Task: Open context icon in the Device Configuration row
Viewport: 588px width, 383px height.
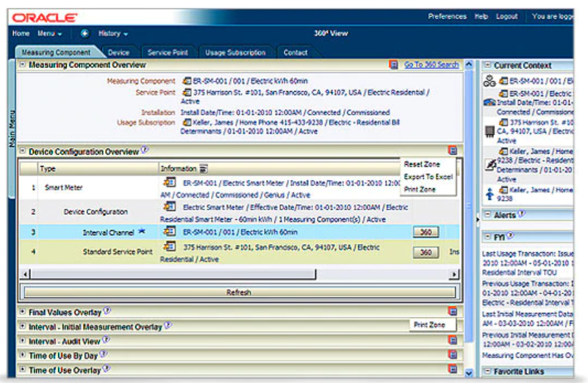Action: (x=170, y=207)
